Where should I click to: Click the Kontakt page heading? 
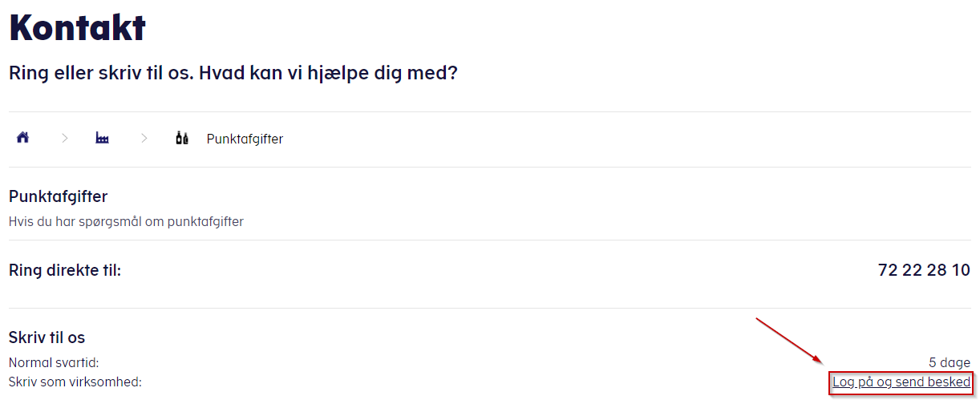point(77,28)
